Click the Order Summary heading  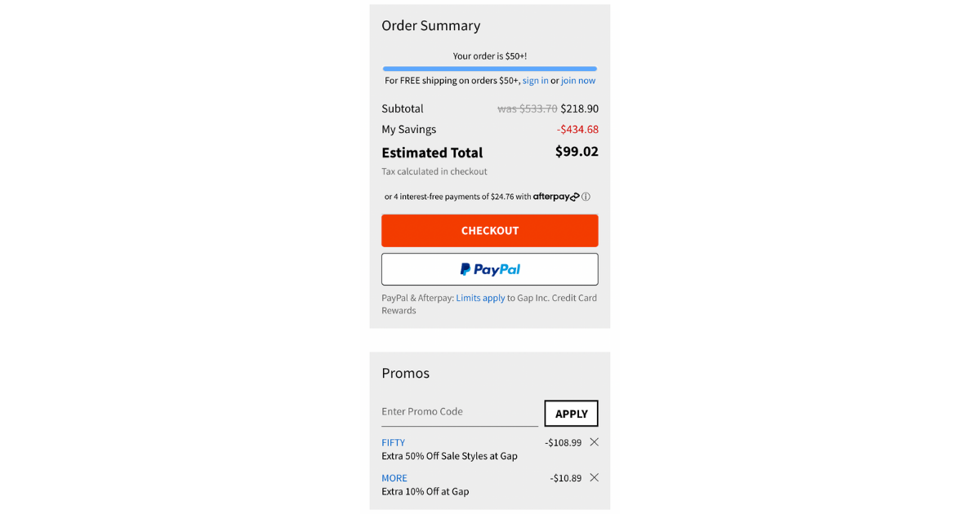click(x=430, y=26)
